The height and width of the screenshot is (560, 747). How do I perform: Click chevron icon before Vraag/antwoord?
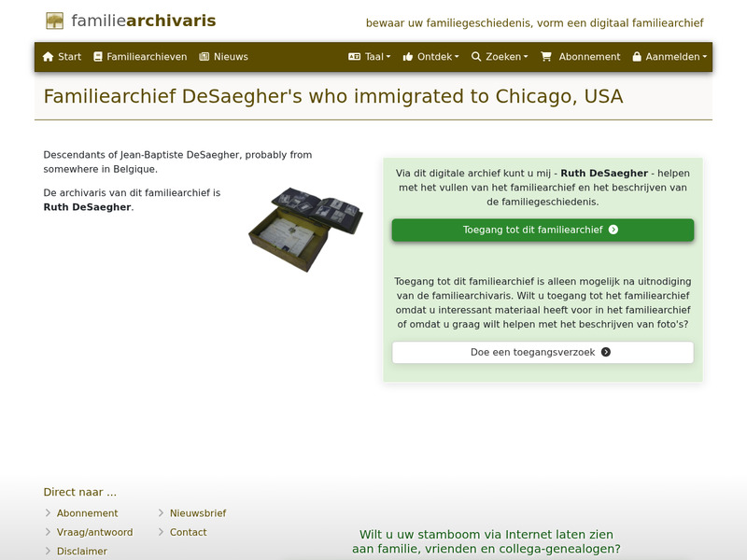coord(48,532)
